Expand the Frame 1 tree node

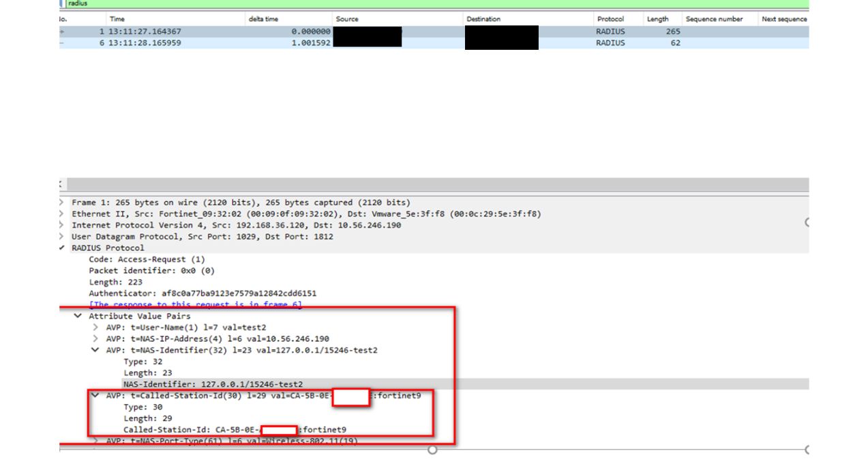click(x=63, y=203)
